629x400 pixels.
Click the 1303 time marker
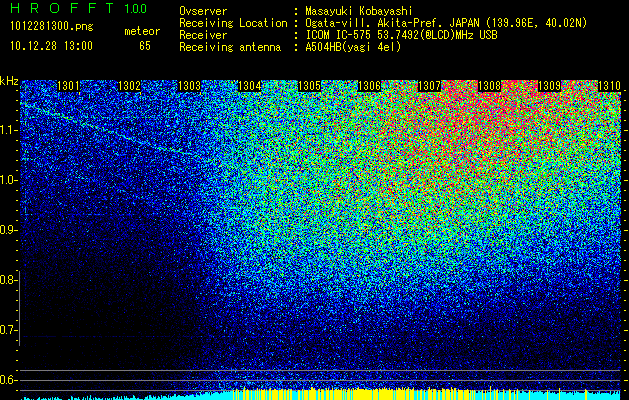(189, 86)
